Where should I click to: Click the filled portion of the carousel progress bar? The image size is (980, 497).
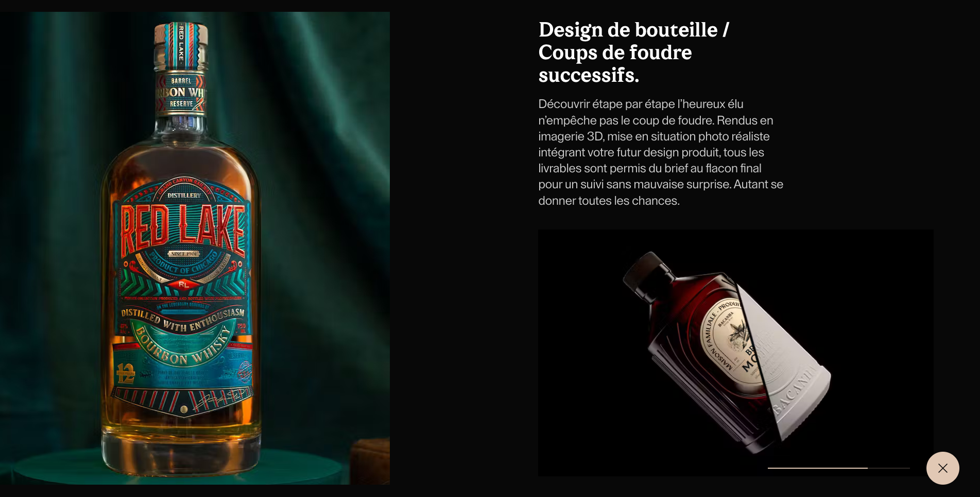click(x=817, y=468)
